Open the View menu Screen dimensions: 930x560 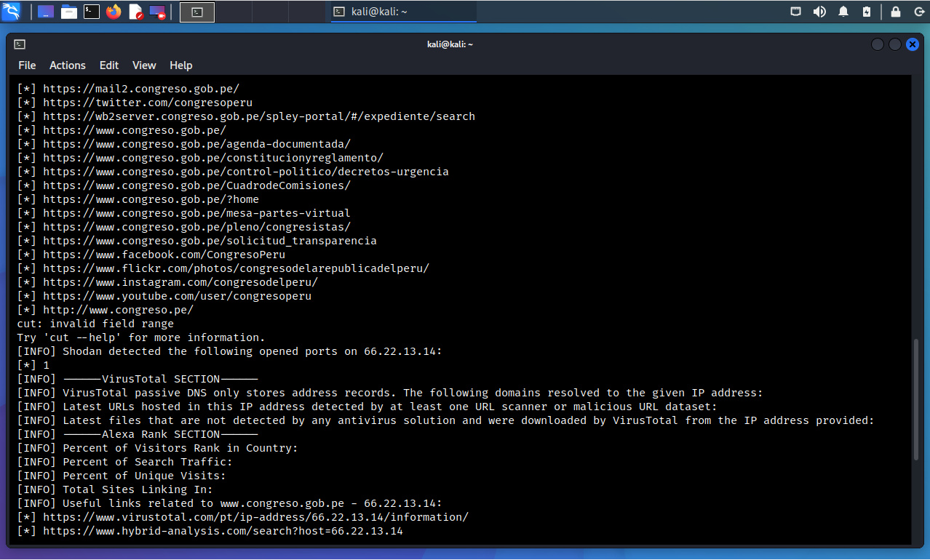(144, 65)
